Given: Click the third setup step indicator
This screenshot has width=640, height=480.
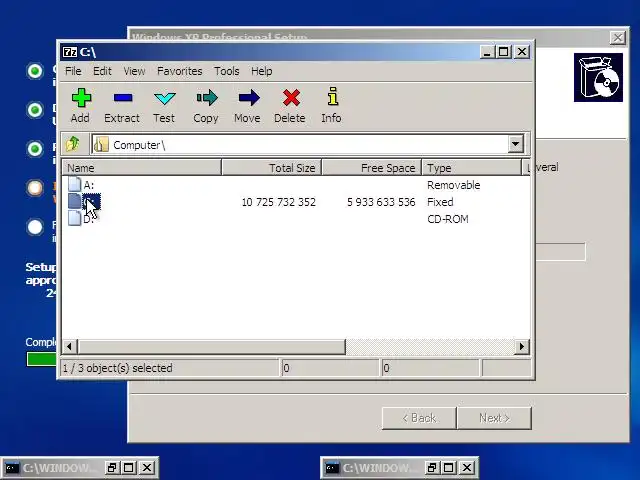Looking at the screenshot, I should (35, 149).
